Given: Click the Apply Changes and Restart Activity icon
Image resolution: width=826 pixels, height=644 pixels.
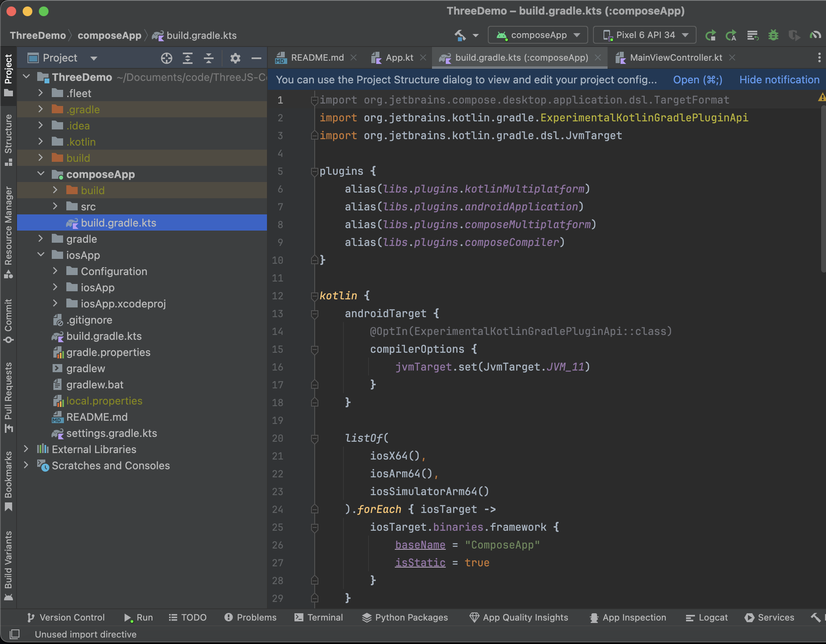Looking at the screenshot, I should (731, 35).
